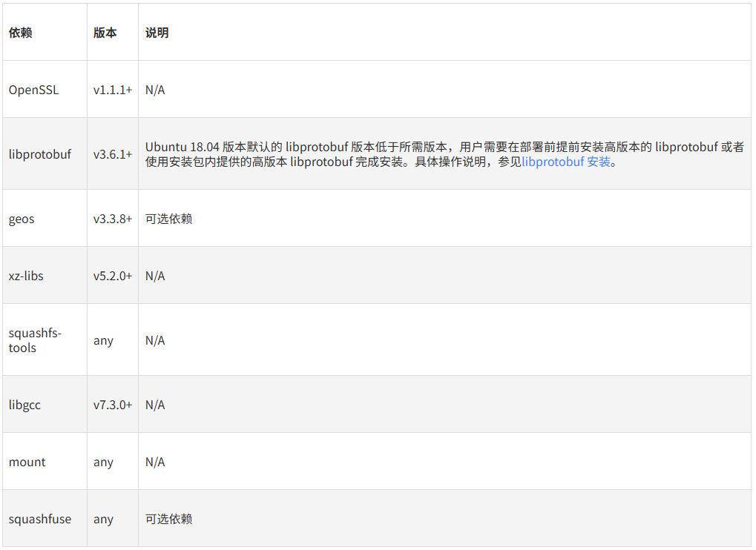Click "any" in the mount row

coord(104,463)
